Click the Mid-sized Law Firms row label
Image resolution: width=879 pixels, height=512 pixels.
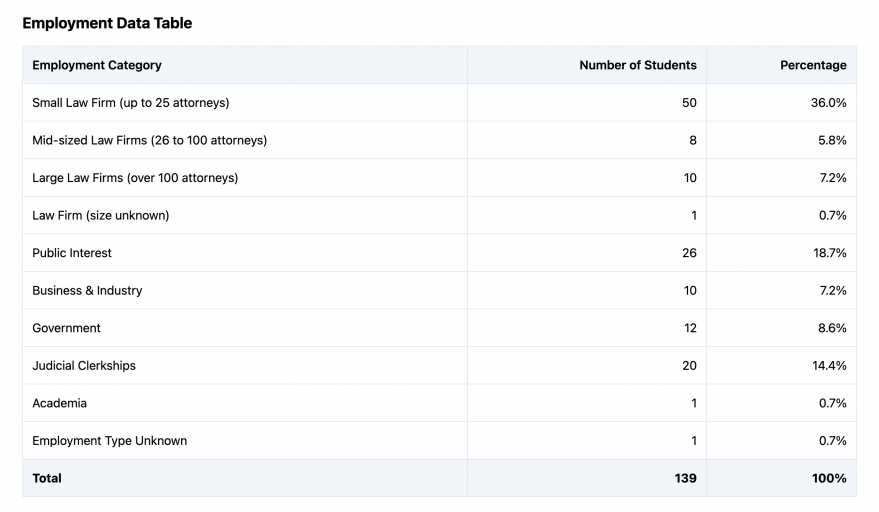(150, 140)
